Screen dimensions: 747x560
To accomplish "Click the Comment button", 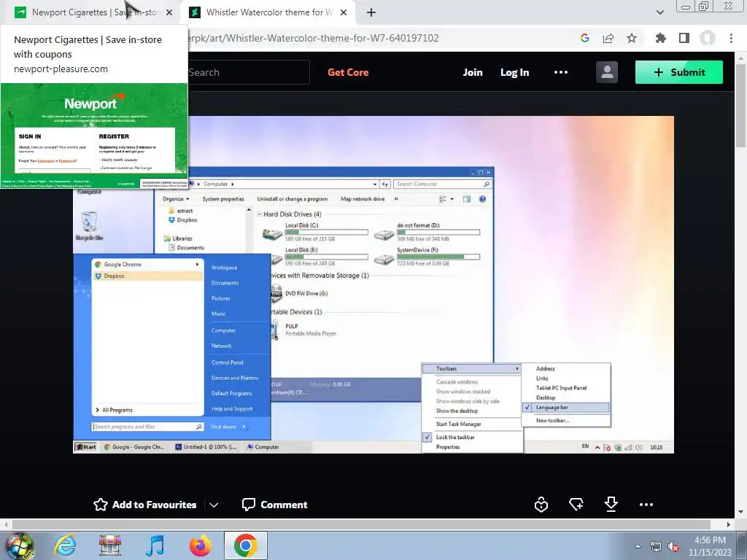I will point(275,505).
